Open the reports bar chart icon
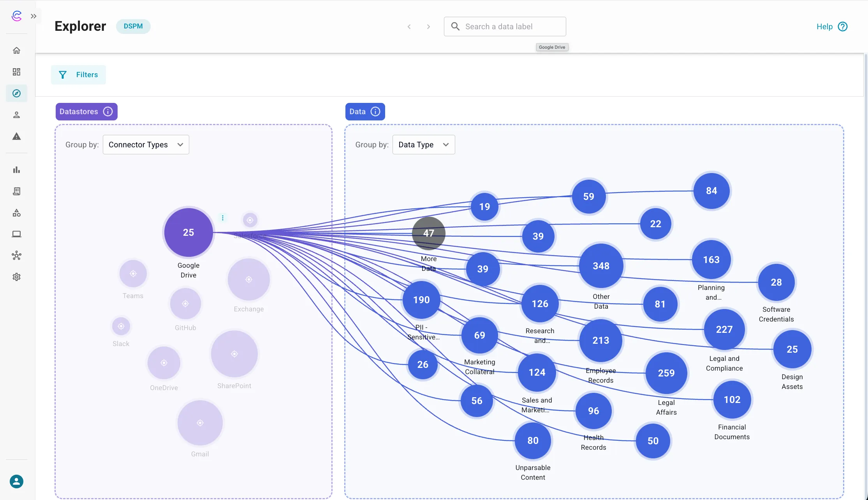This screenshot has height=500, width=868. tap(16, 170)
